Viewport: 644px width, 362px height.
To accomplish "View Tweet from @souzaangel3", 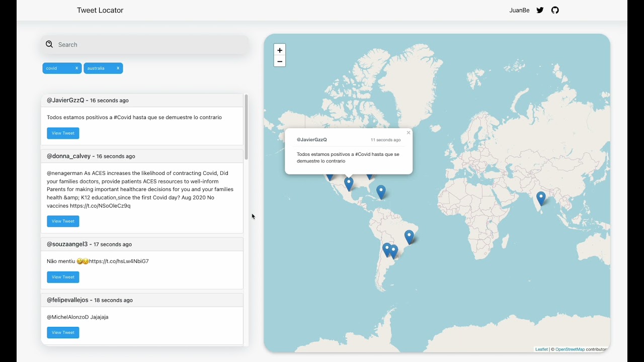I will (63, 277).
